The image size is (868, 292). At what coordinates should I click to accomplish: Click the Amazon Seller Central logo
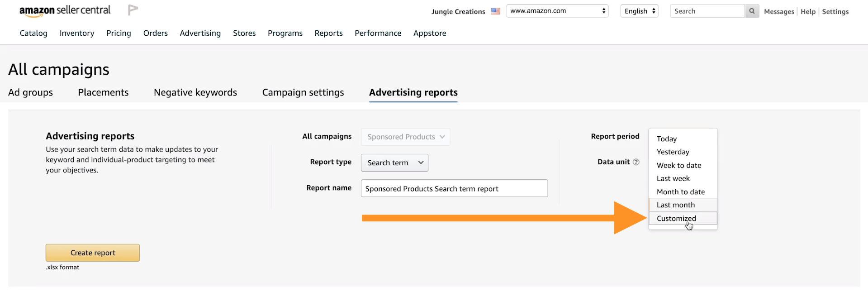point(65,11)
